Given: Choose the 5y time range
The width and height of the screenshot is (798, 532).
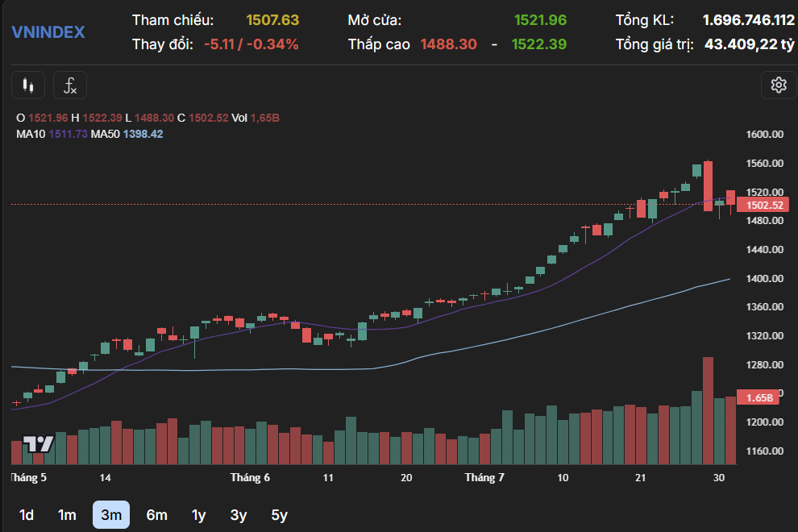Looking at the screenshot, I should 279,515.
